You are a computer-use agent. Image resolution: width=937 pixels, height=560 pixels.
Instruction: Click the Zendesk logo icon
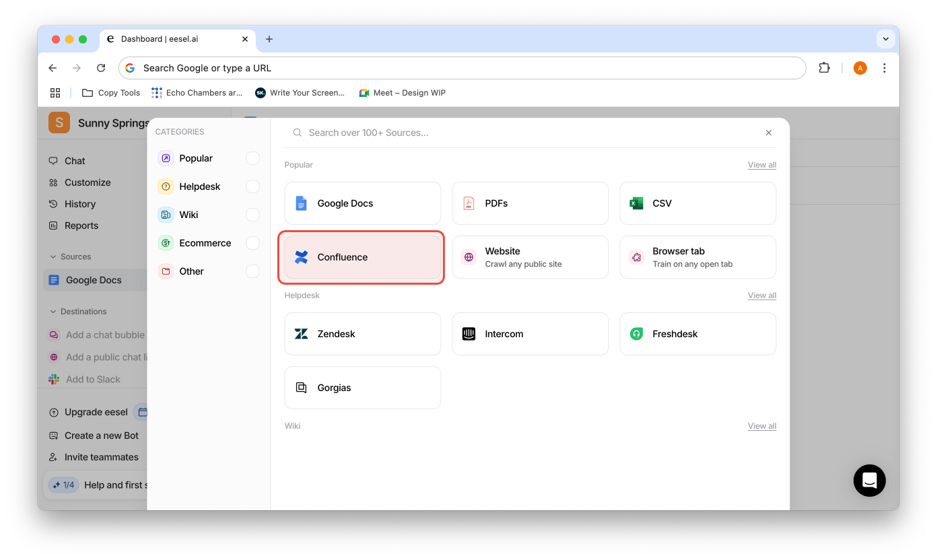pyautogui.click(x=302, y=334)
